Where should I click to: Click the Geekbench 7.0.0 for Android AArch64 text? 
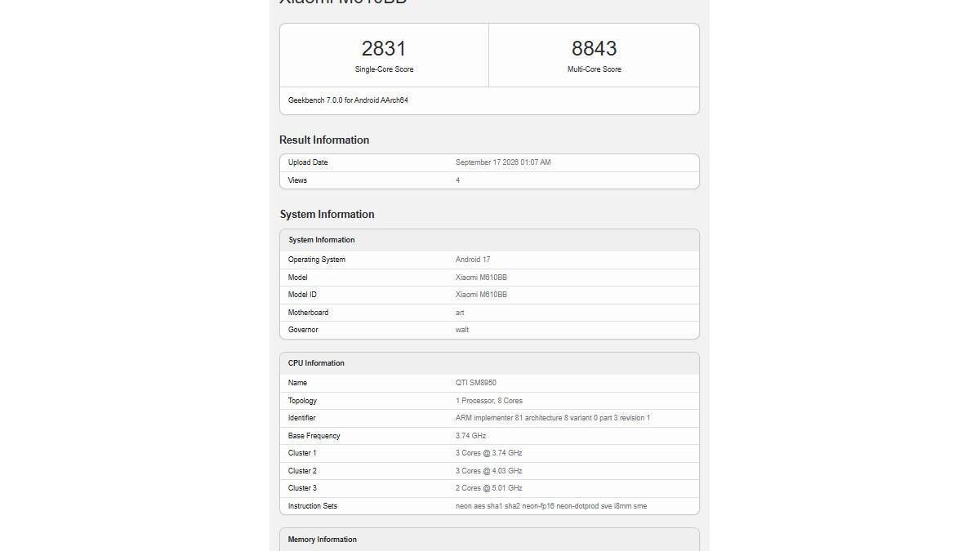point(348,100)
